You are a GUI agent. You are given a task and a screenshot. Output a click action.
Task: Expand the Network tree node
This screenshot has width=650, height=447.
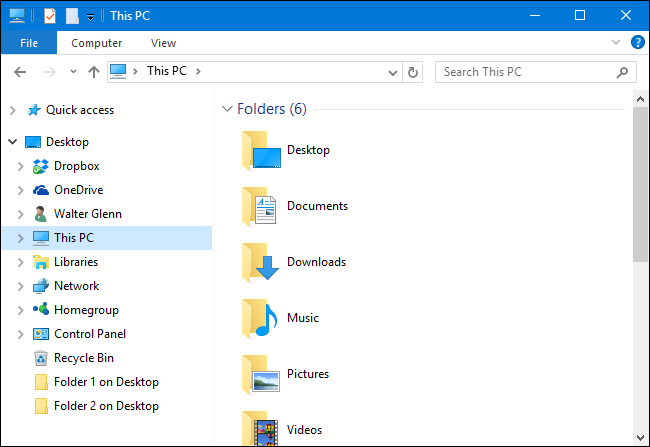coord(20,287)
